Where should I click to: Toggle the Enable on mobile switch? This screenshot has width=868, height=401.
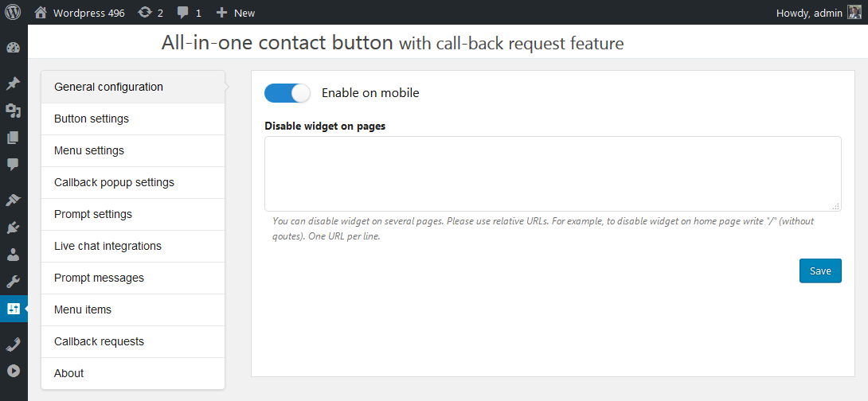[287, 93]
